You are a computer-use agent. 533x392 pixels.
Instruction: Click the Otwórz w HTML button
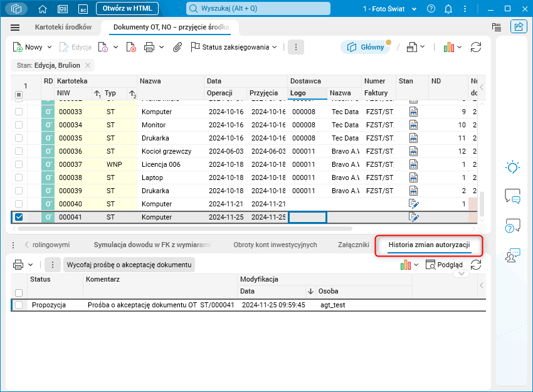127,9
